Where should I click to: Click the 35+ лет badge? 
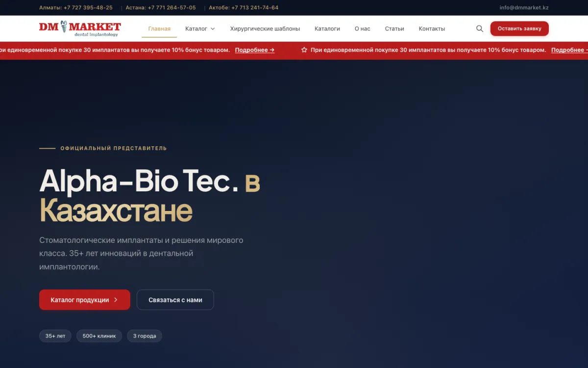pyautogui.click(x=55, y=336)
